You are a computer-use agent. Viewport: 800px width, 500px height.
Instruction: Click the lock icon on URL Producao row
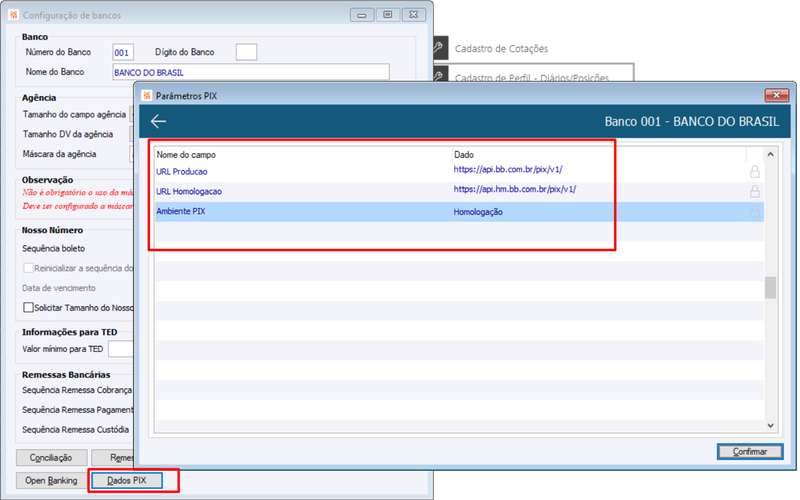click(754, 171)
